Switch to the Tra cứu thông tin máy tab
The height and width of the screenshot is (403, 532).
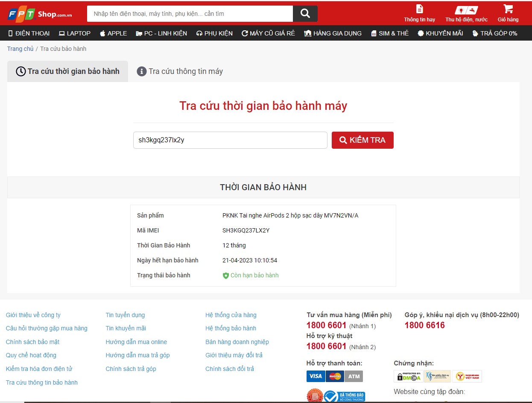(x=180, y=71)
